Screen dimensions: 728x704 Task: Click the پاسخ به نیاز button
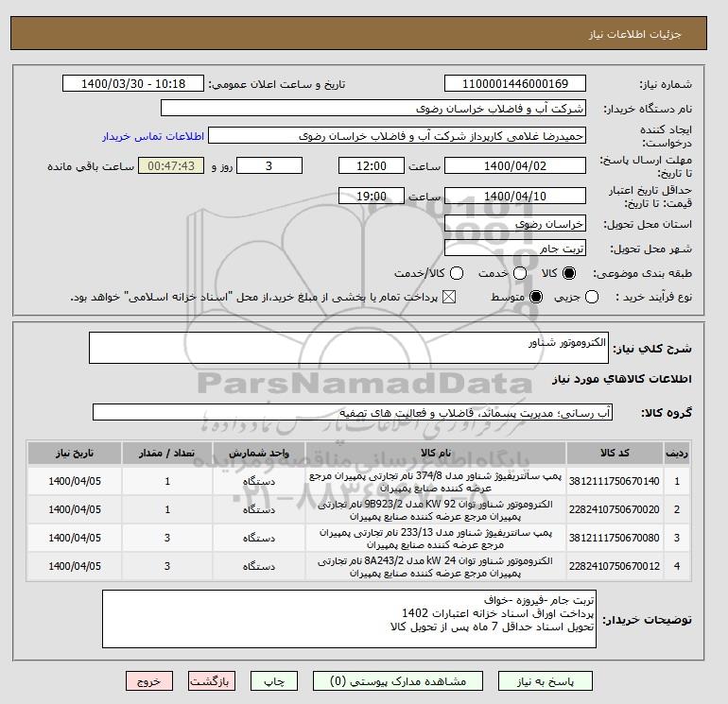tap(546, 681)
